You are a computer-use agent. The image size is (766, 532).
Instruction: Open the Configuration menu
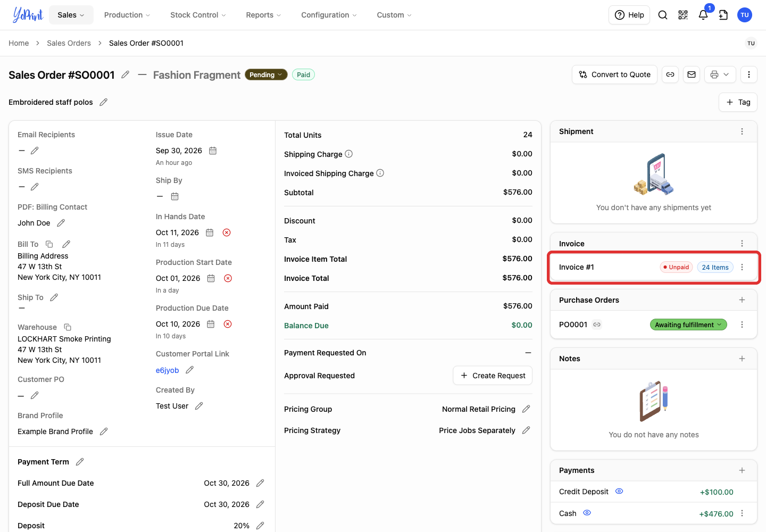point(329,15)
